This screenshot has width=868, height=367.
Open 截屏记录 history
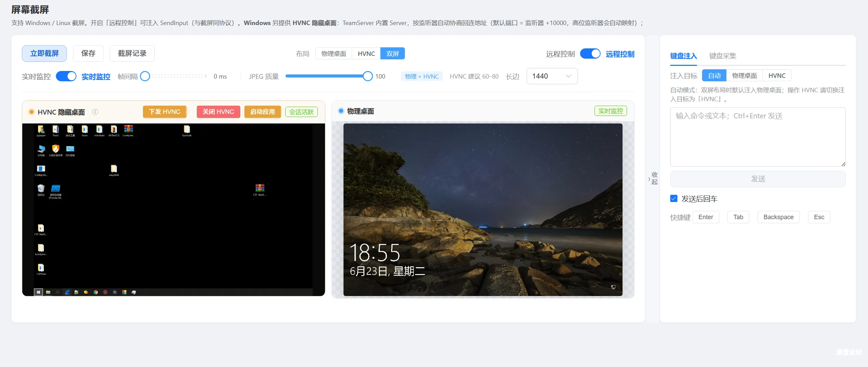point(132,54)
